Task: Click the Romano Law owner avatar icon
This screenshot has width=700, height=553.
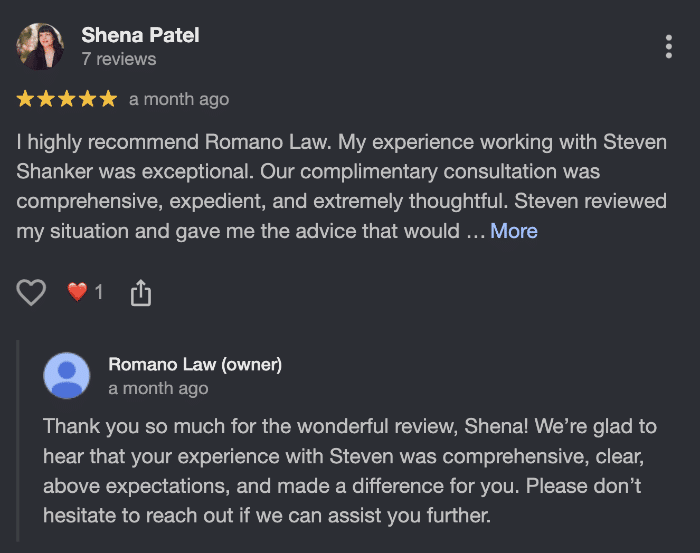Action: tap(68, 375)
